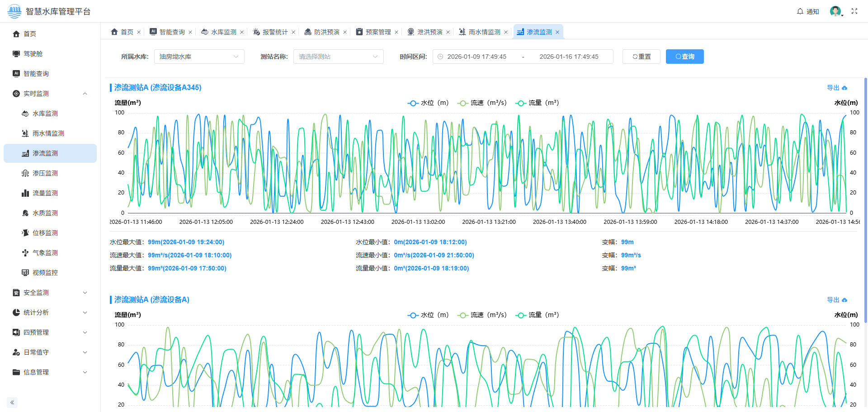Switch to 防洪预演 tab

326,32
